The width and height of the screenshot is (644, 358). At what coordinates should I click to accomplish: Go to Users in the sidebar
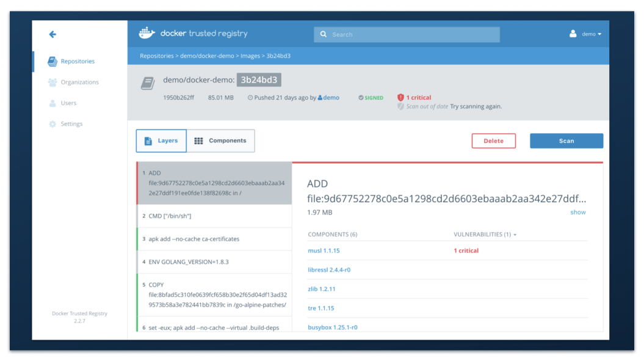coord(68,103)
